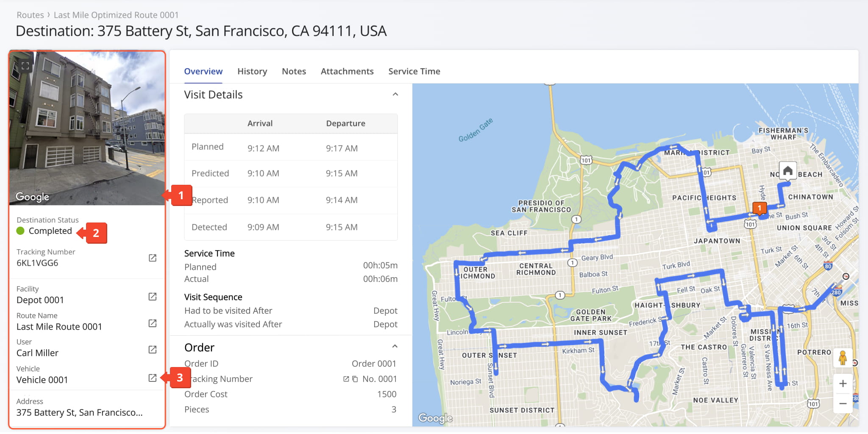Switch to the History tab
Viewport: 868px width, 434px height.
(x=252, y=71)
